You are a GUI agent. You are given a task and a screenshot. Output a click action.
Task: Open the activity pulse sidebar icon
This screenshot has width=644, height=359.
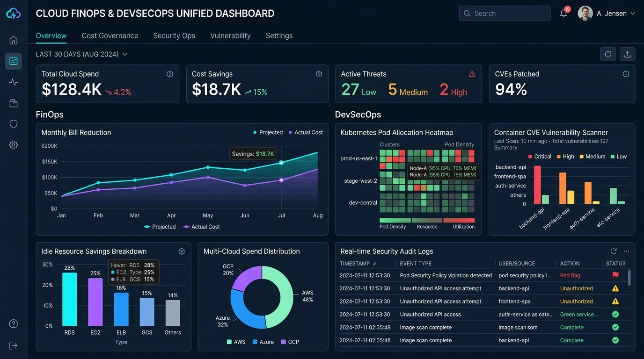point(14,82)
